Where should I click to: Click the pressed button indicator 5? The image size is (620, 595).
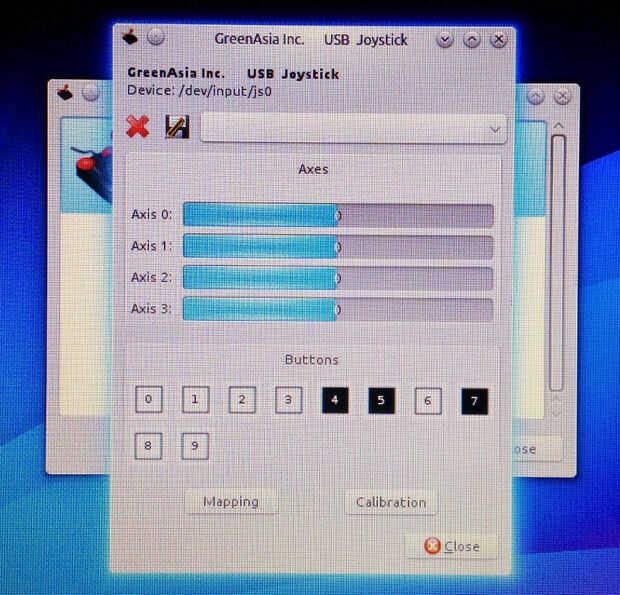tap(382, 400)
